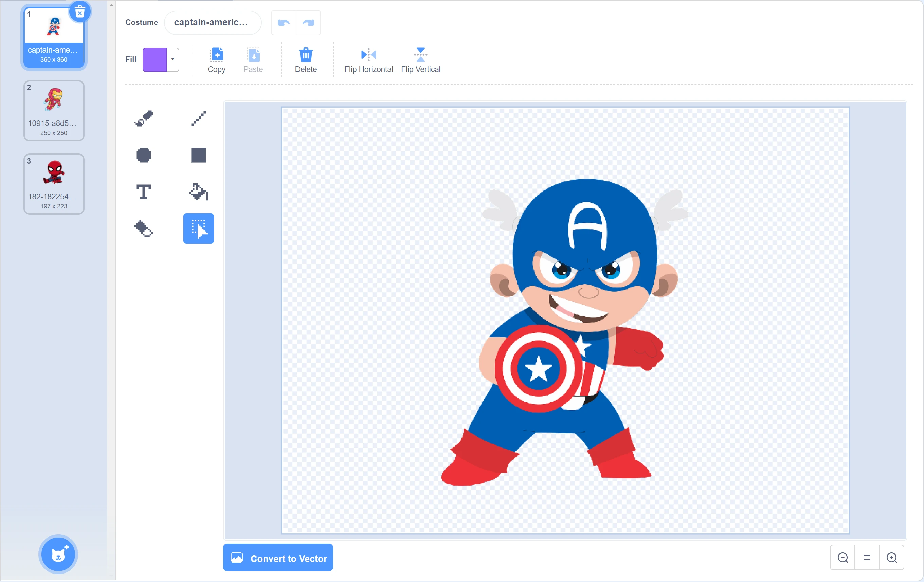The image size is (924, 582).
Task: Click the Convert to Vector button
Action: click(278, 558)
